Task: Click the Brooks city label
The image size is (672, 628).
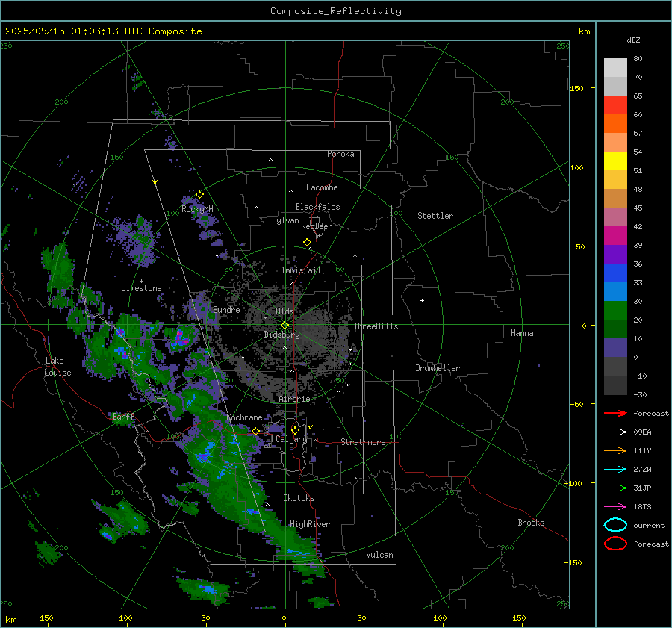Action: [x=531, y=523]
